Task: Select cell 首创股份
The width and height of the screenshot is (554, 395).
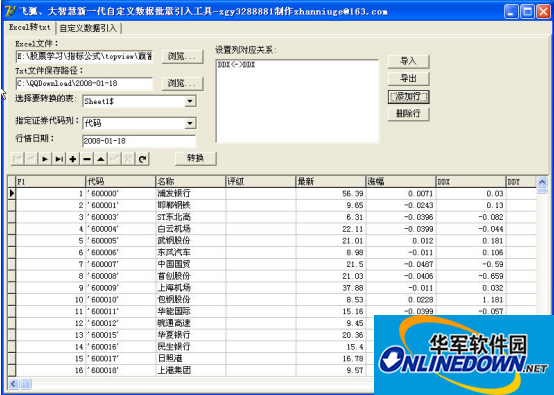Action: (190, 276)
